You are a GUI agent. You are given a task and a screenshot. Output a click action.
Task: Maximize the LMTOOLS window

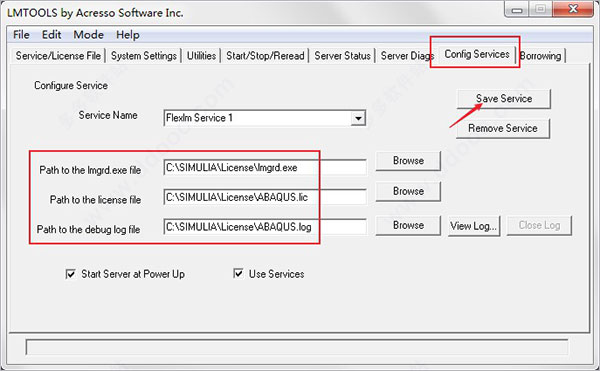pos(540,10)
